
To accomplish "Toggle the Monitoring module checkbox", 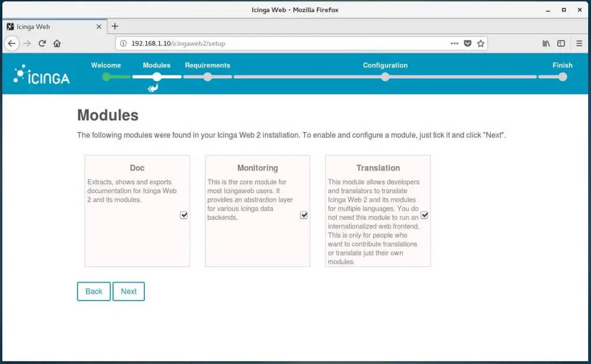I will tap(304, 215).
